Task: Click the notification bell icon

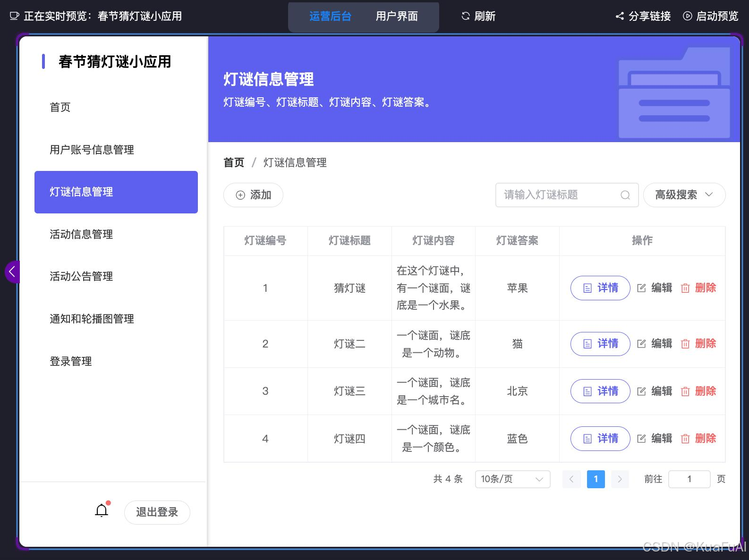Action: [x=102, y=511]
